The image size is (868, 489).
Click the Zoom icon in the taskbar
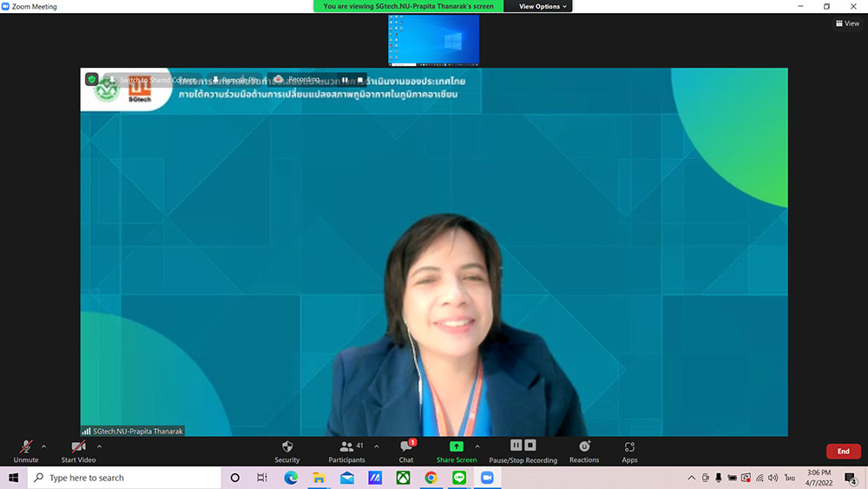click(487, 478)
